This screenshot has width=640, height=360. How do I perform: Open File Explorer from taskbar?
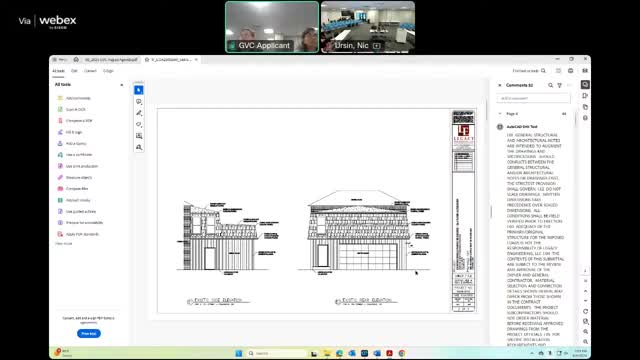[327, 353]
